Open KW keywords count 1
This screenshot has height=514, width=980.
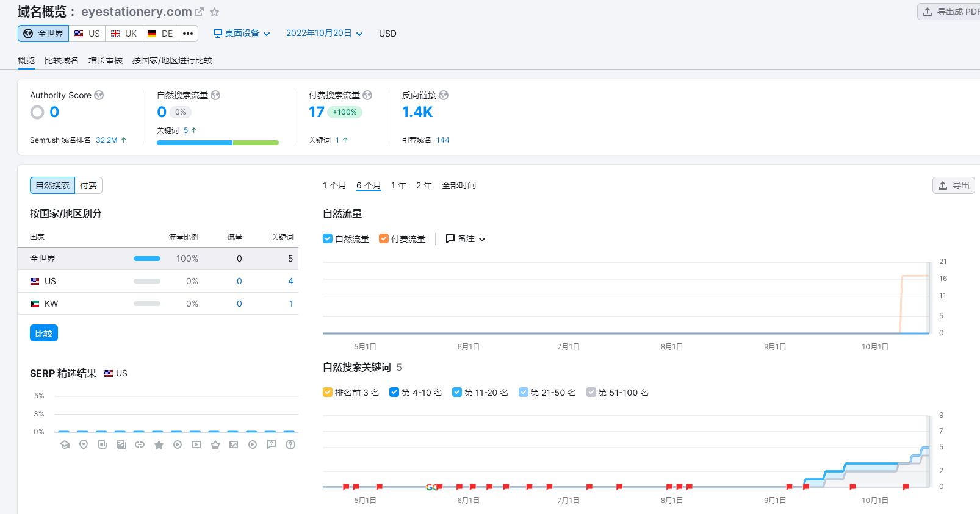[x=291, y=304]
